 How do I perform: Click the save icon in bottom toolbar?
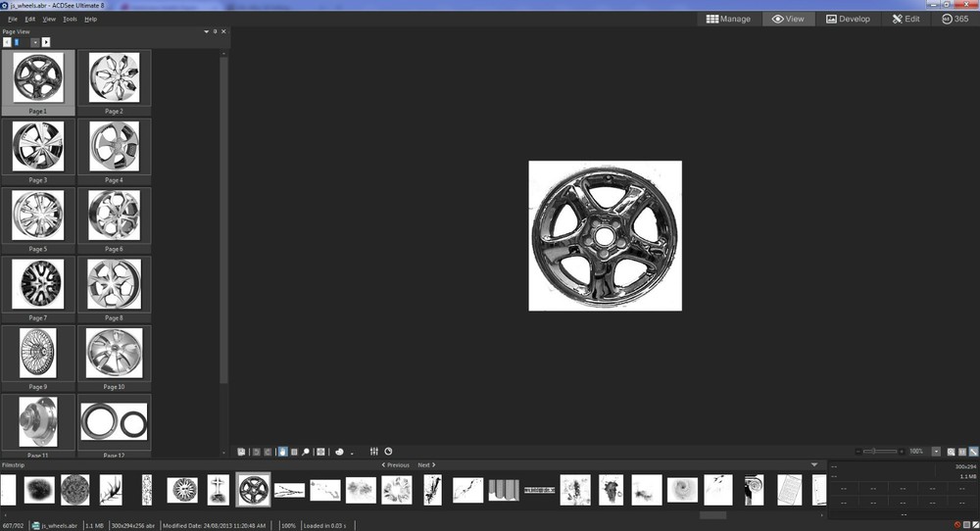242,452
